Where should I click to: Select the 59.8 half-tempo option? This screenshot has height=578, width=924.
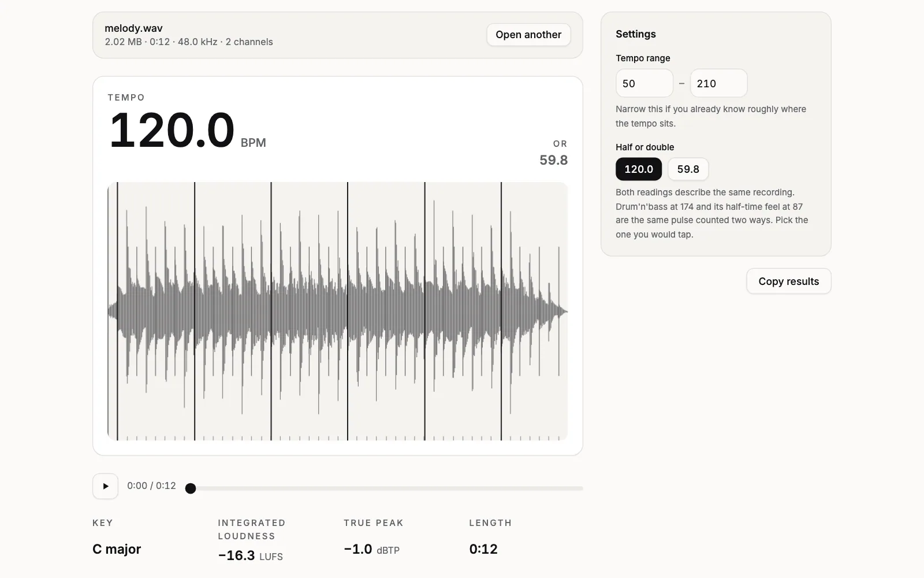(x=688, y=169)
